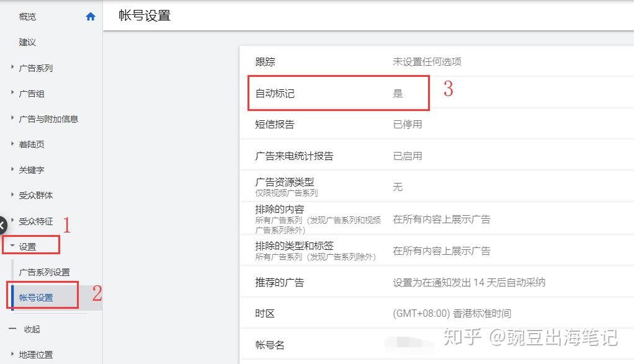This screenshot has height=364, width=634.
Task: Click the 时区 setting row
Action: 264,313
